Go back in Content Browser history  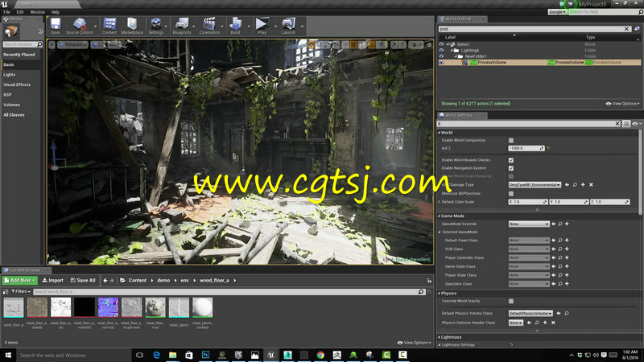pyautogui.click(x=105, y=280)
